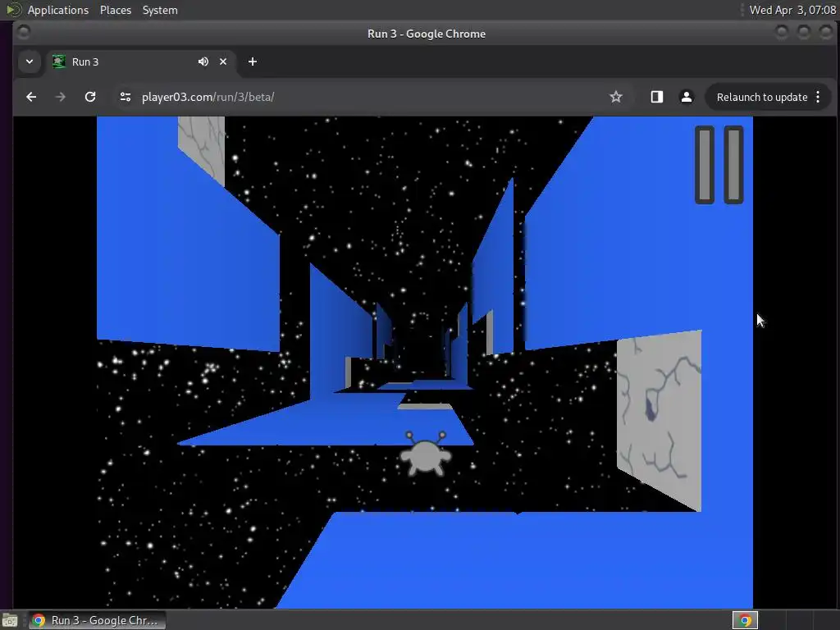
Task: Bookmark this page with the star icon
Action: [x=616, y=97]
